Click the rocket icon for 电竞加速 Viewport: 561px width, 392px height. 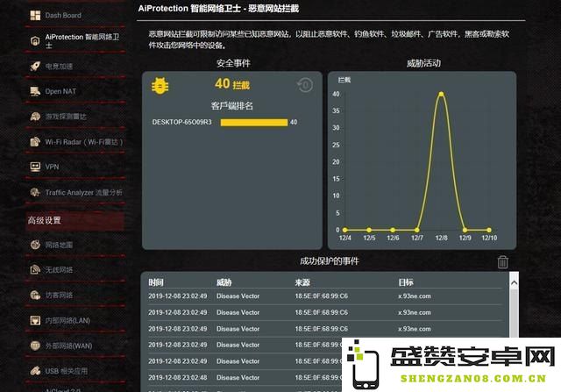35,67
